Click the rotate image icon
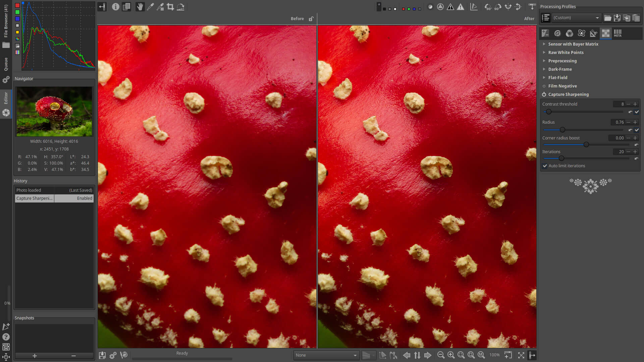 (487, 7)
